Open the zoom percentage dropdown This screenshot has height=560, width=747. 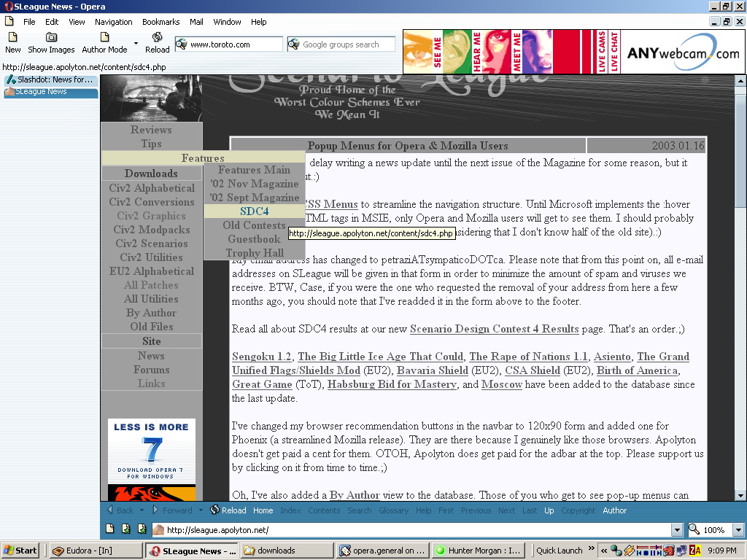738,529
